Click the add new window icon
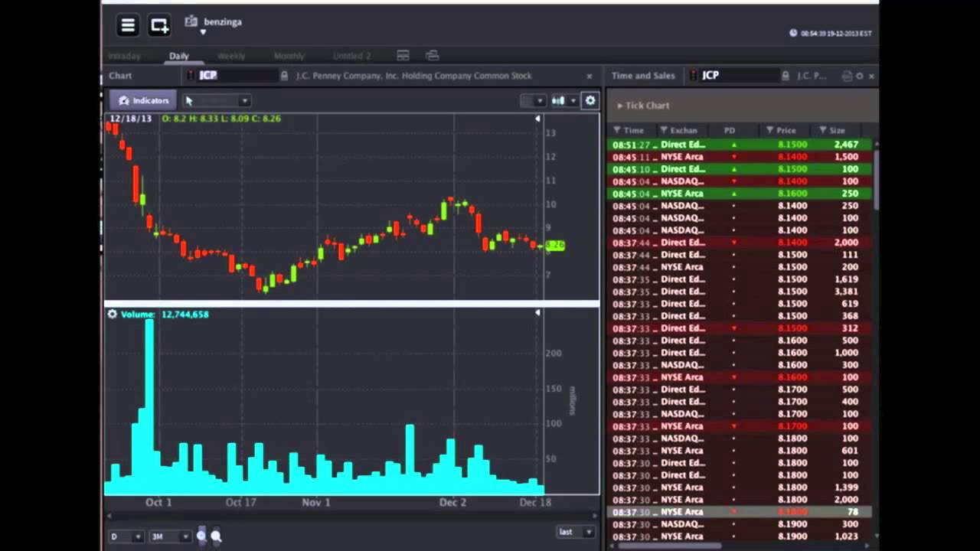 [159, 26]
